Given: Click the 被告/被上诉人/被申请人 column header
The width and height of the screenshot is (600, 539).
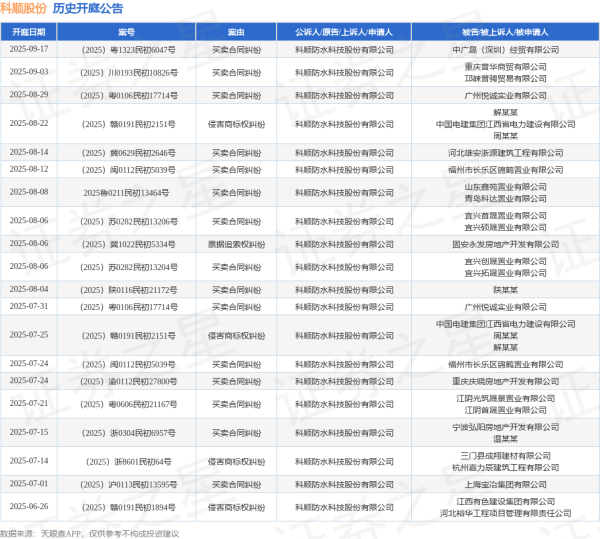Looking at the screenshot, I should [x=504, y=32].
